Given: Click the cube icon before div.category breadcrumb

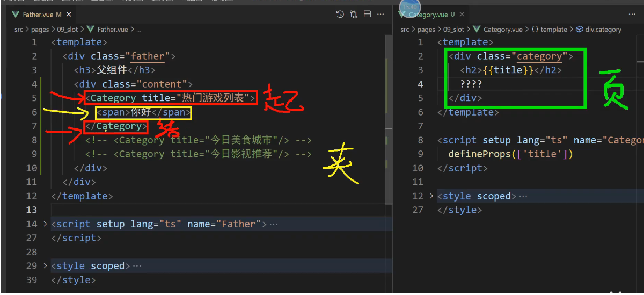Looking at the screenshot, I should [x=579, y=30].
